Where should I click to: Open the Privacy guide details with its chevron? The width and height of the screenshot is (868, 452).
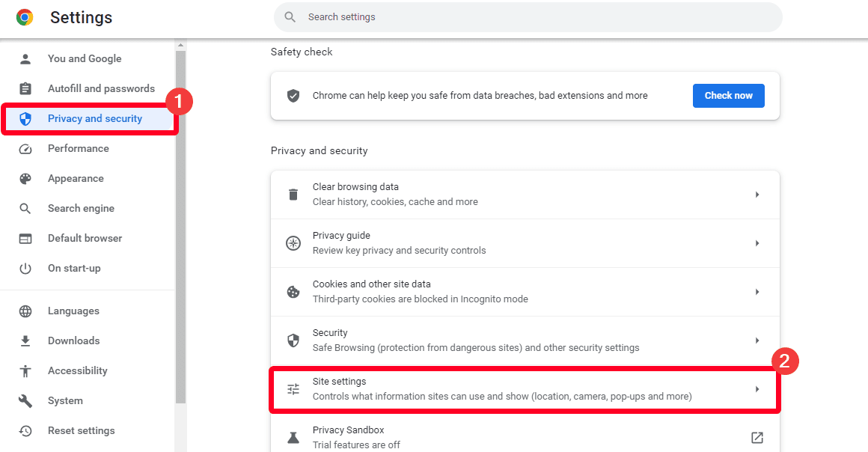point(757,242)
